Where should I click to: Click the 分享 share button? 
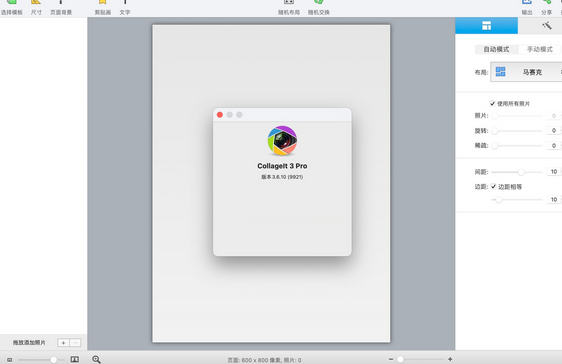[547, 8]
